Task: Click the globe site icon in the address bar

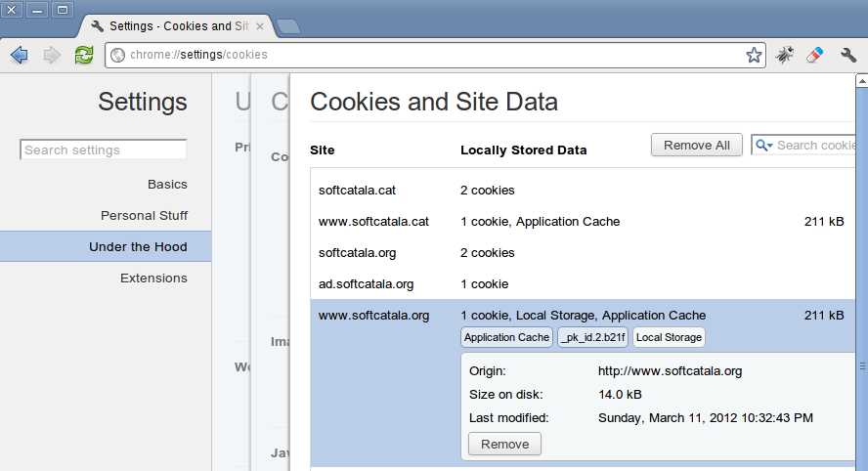Action: point(117,55)
